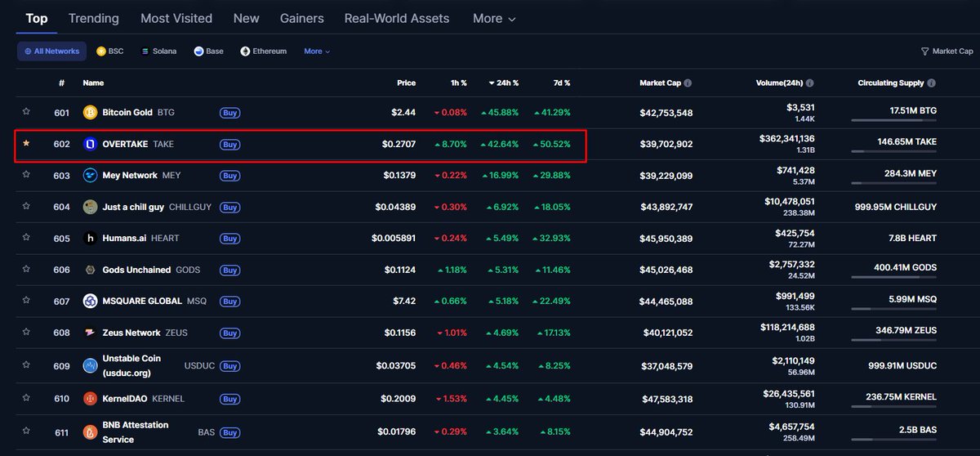
Task: Click Bitcoin Gold price $2.44
Action: pyautogui.click(x=403, y=113)
